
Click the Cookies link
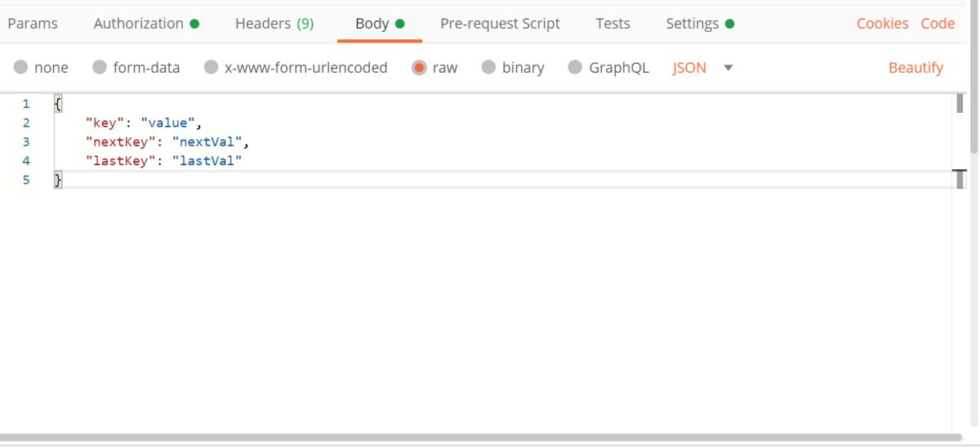click(882, 24)
